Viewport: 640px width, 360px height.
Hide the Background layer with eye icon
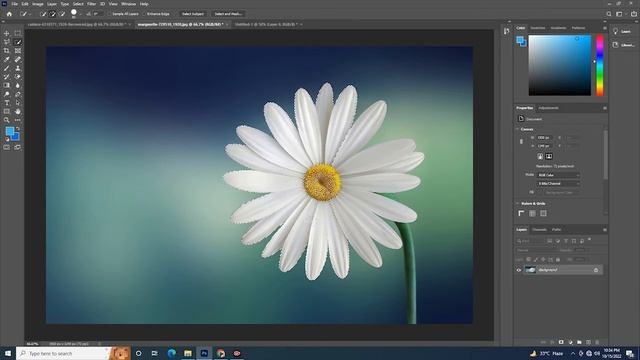point(519,270)
